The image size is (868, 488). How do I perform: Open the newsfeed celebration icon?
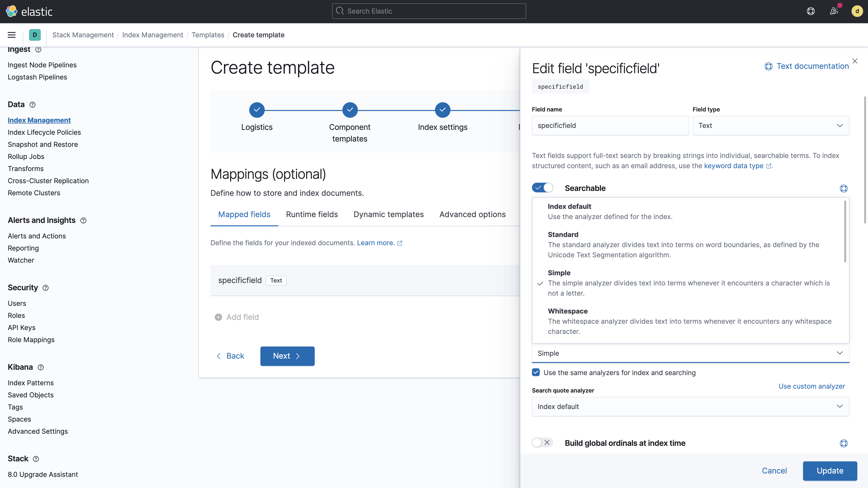tap(834, 11)
